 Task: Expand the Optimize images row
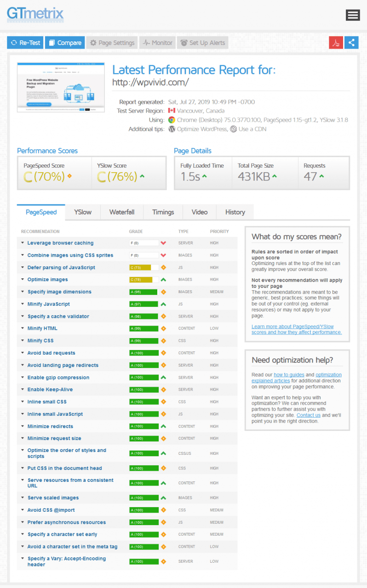click(47, 279)
